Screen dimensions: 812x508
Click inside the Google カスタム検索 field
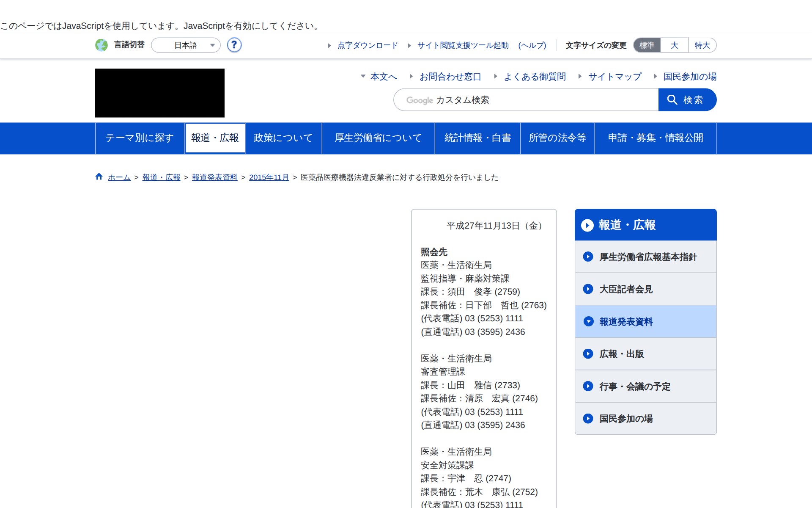[524, 100]
